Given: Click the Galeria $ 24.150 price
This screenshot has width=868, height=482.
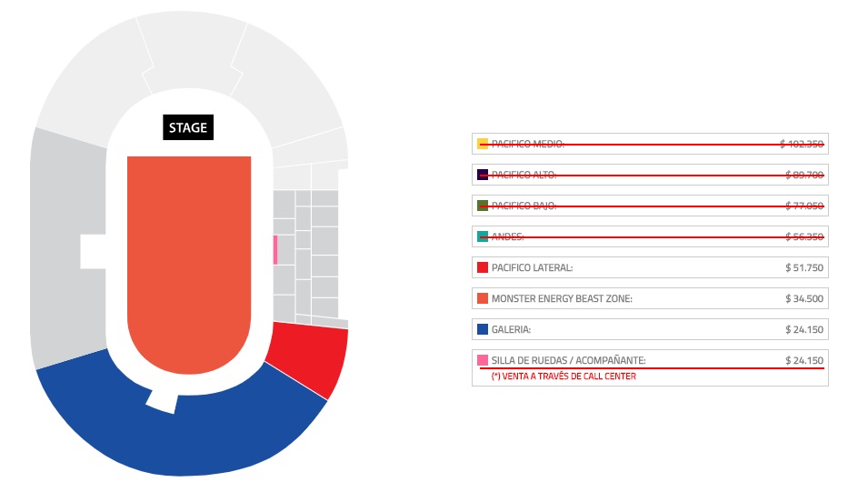Looking at the screenshot, I should tap(803, 329).
